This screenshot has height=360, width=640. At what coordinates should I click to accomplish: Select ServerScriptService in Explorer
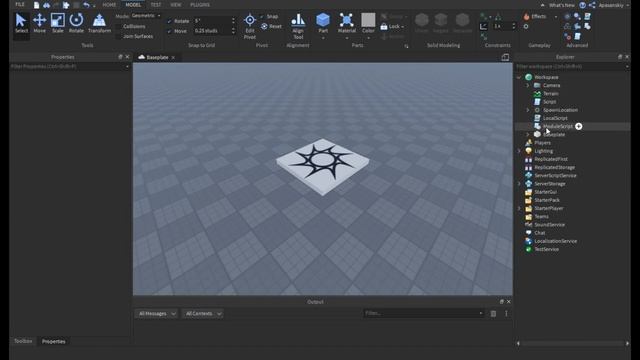(x=555, y=176)
